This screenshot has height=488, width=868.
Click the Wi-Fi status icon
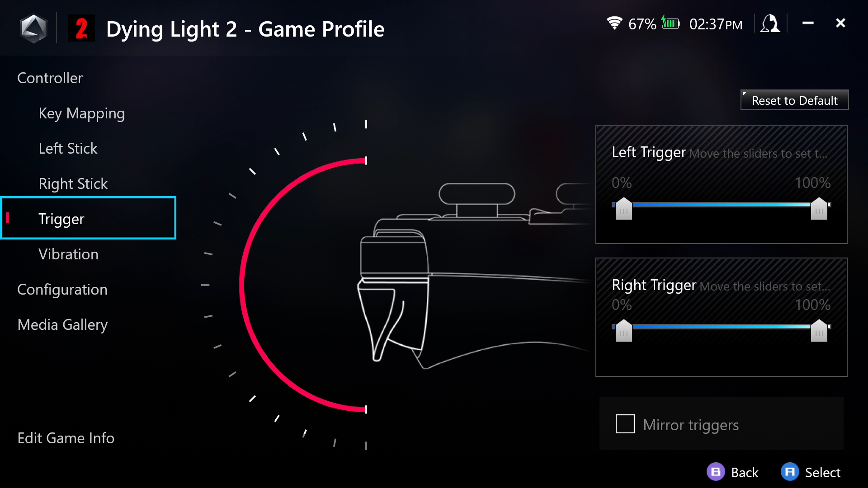tap(614, 23)
